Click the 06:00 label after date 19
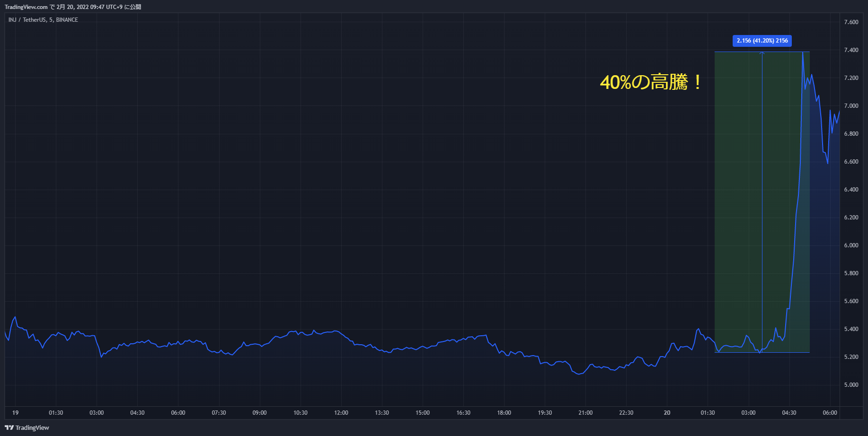This screenshot has height=436, width=868. (x=178, y=413)
